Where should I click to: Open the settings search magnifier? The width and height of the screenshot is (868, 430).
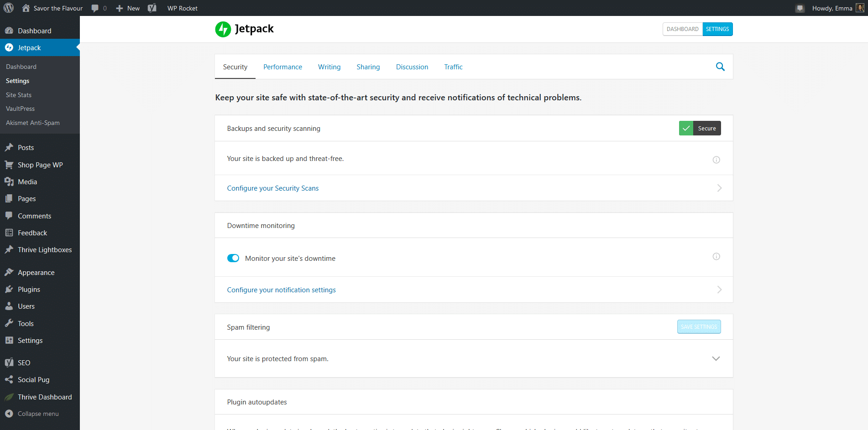pos(720,67)
